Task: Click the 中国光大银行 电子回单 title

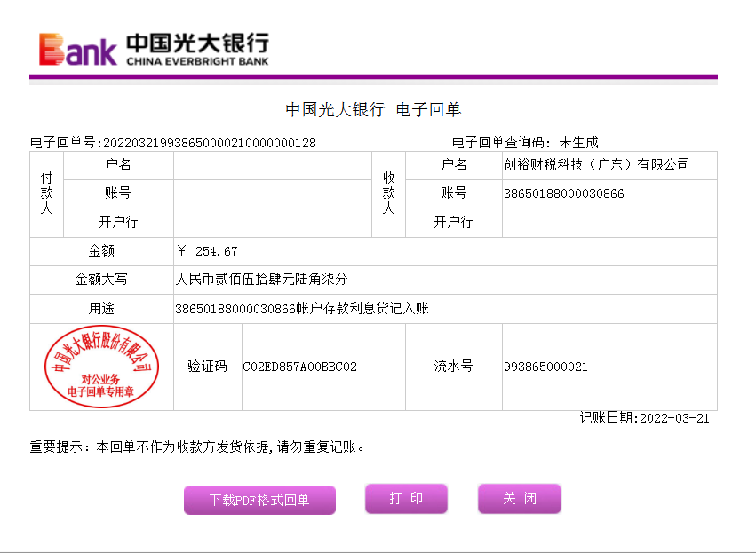Action: click(x=373, y=110)
